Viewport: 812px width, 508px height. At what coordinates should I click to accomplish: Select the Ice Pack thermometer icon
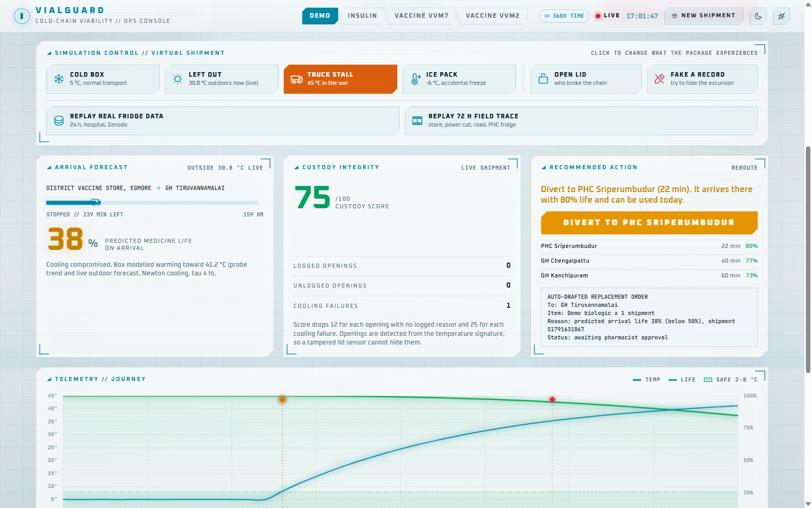416,79
